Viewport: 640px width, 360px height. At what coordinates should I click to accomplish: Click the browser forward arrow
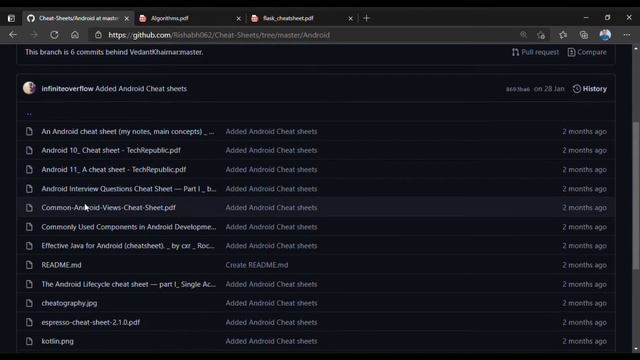[x=34, y=35]
